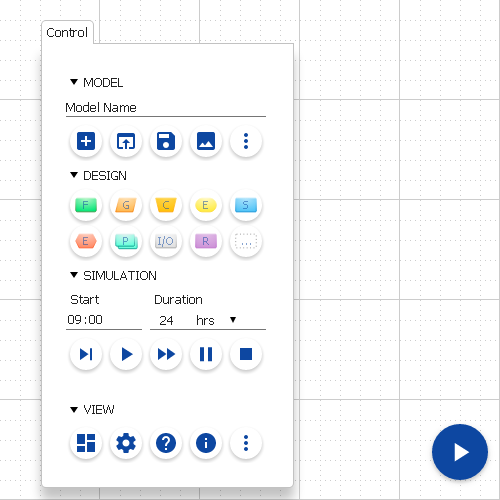Viewport: 500px width, 500px height.
Task: Fast-forward the simulation
Action: click(166, 354)
